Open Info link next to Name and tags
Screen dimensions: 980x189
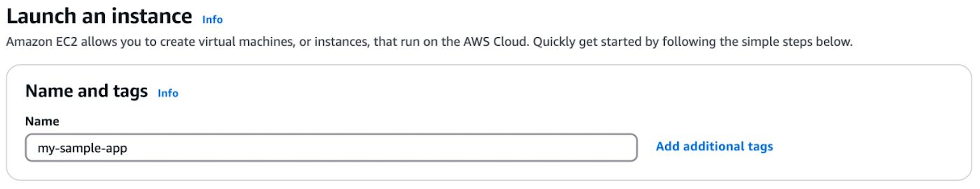(x=168, y=93)
